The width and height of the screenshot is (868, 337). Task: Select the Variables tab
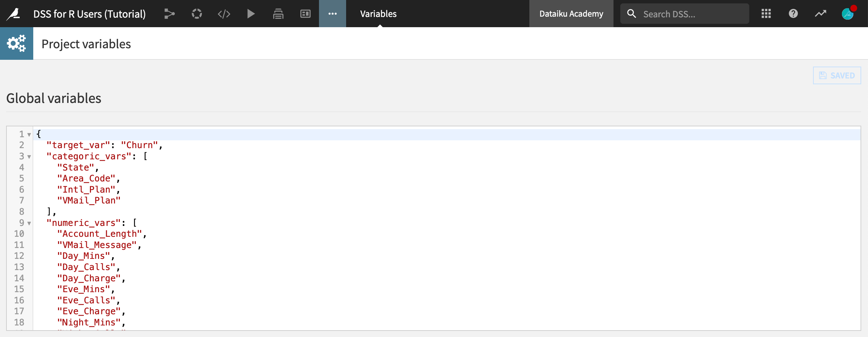[x=378, y=14]
